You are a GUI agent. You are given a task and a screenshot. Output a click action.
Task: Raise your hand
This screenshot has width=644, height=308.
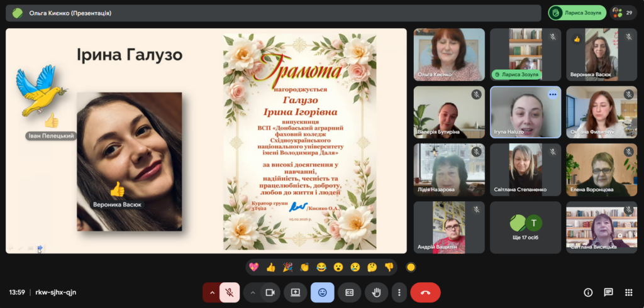(376, 292)
